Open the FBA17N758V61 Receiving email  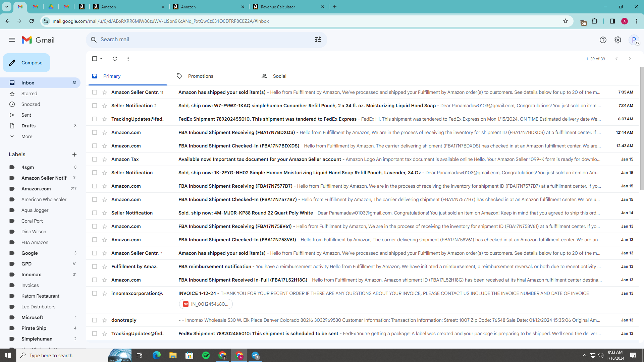click(362, 226)
